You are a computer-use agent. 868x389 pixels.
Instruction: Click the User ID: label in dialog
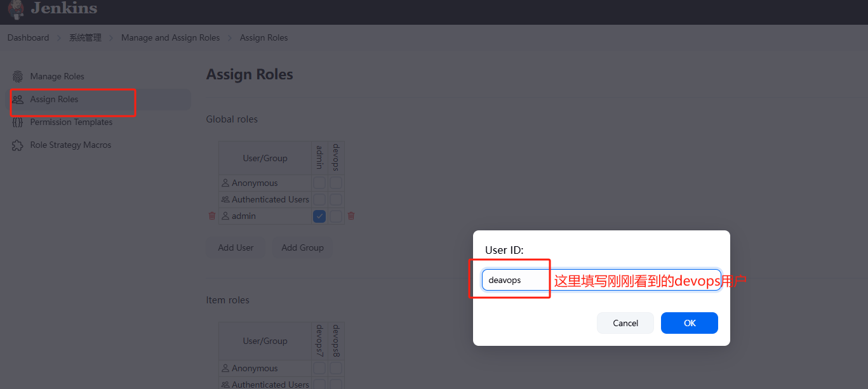[x=504, y=250]
